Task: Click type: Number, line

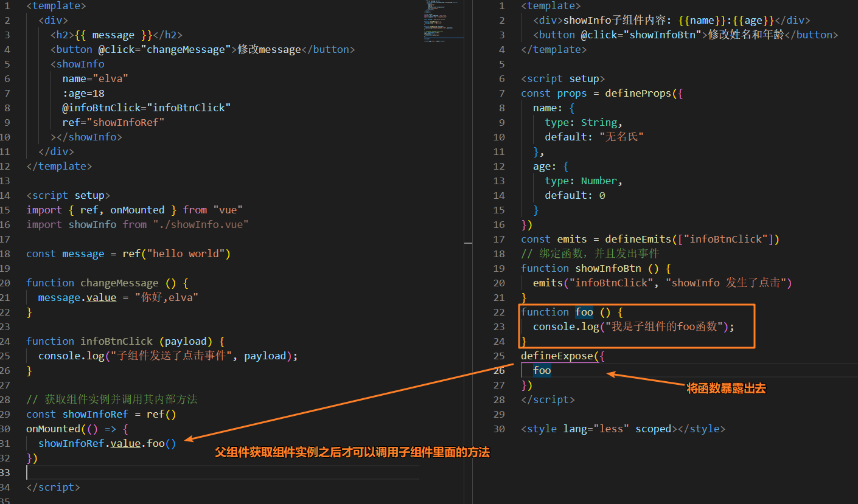Action: pos(584,181)
